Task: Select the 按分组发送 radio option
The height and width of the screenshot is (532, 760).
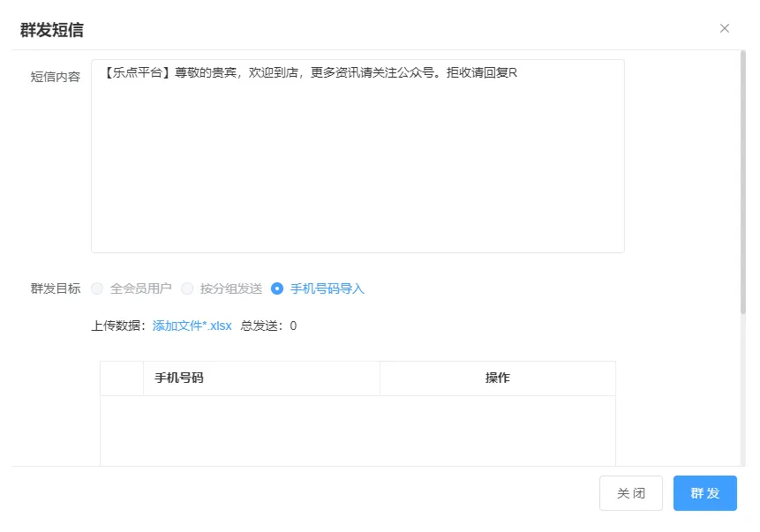Action: coord(187,288)
